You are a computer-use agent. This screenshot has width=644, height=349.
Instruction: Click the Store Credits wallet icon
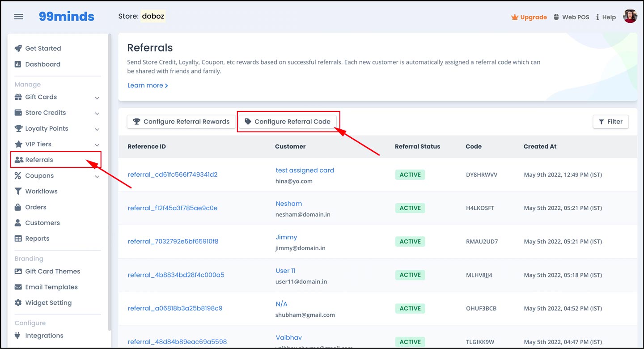[x=18, y=112]
